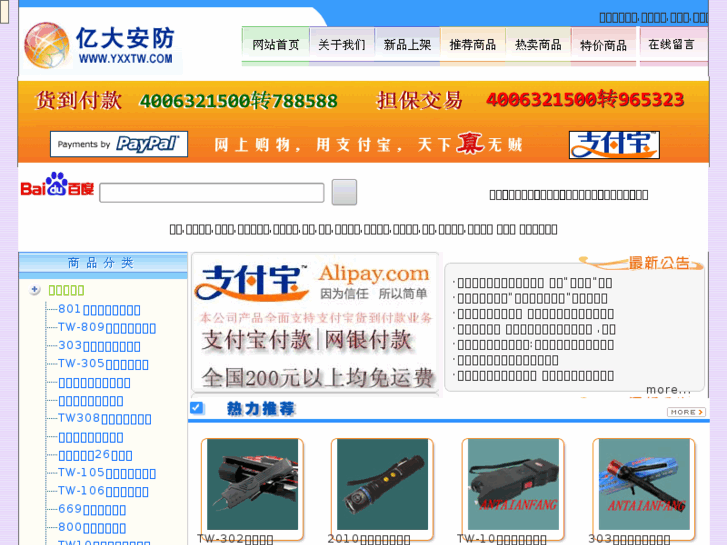
Task: Click the Baidu 百度 logo
Action: click(57, 185)
